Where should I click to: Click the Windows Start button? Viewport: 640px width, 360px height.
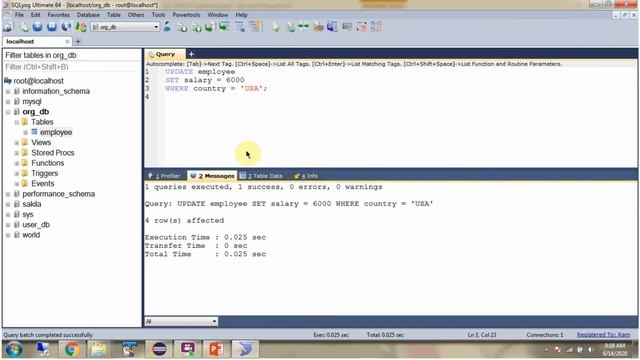point(14,350)
